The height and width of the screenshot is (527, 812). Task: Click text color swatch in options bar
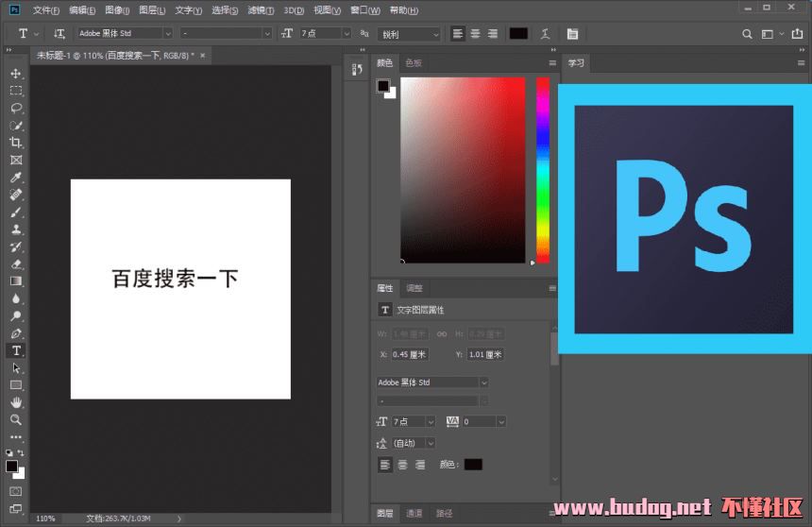pos(518,34)
